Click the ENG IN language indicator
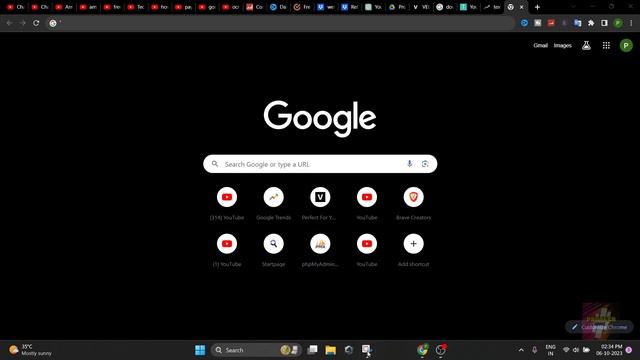This screenshot has height=360, width=640. (x=551, y=350)
